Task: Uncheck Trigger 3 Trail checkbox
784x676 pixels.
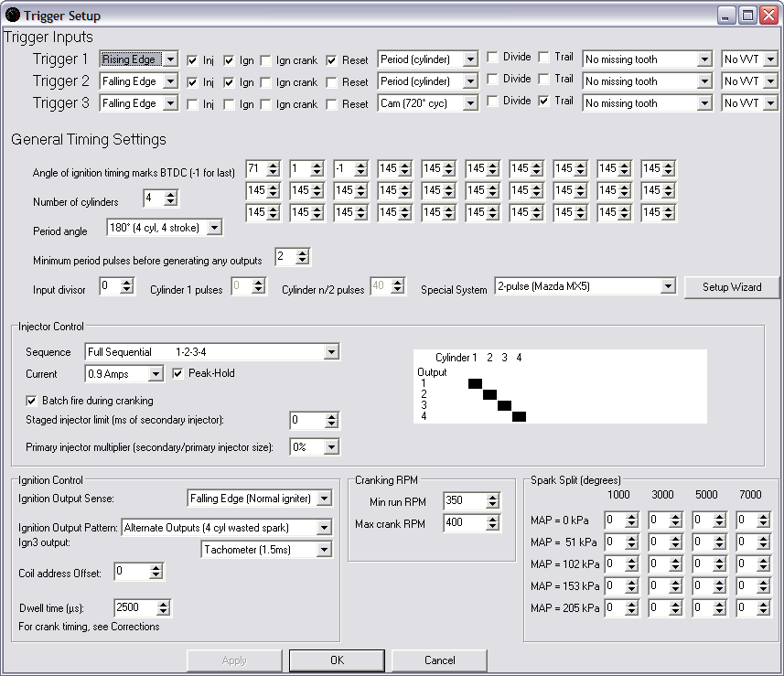Action: pos(544,102)
